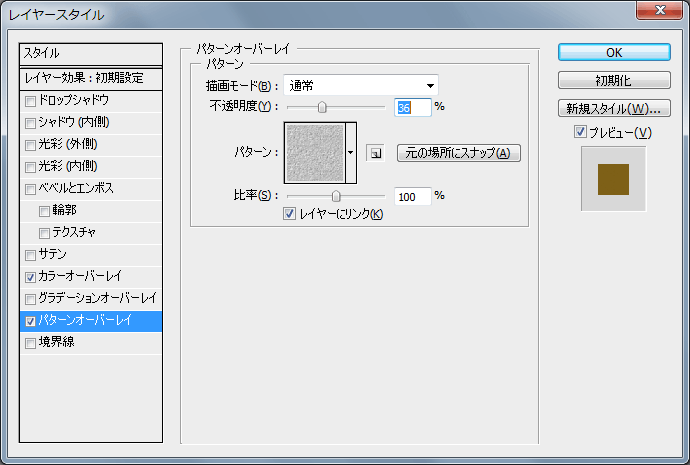690x465 pixels.
Task: Select スタイル panel header
Action: click(91, 54)
